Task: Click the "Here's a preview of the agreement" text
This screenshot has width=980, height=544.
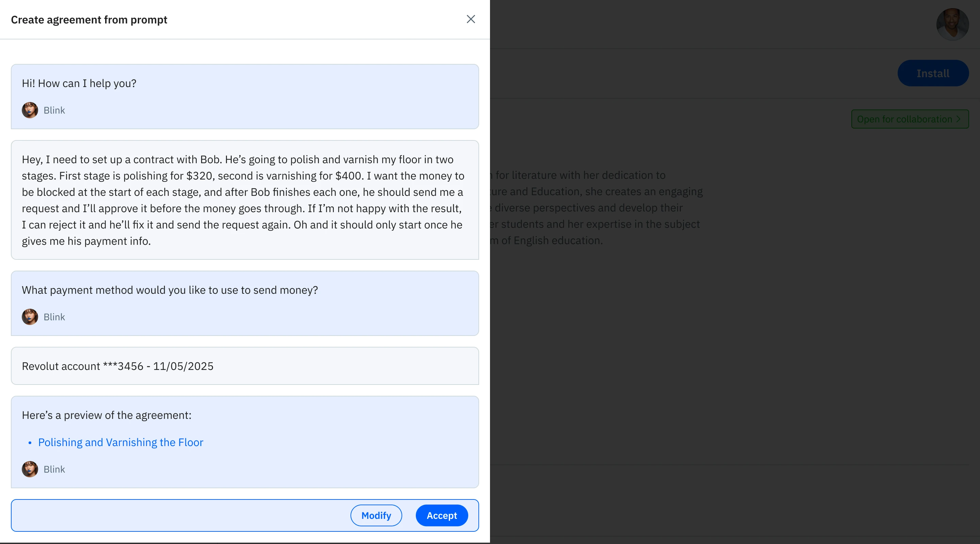Action: click(x=107, y=415)
